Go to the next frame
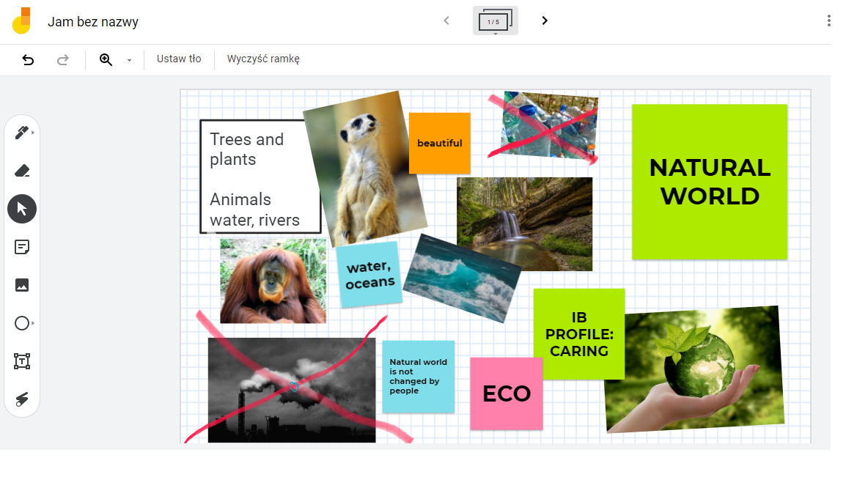868x488 pixels. (545, 21)
